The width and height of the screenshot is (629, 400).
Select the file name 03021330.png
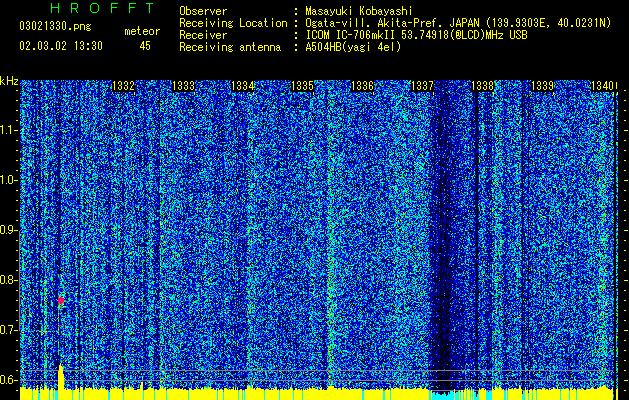pos(55,27)
